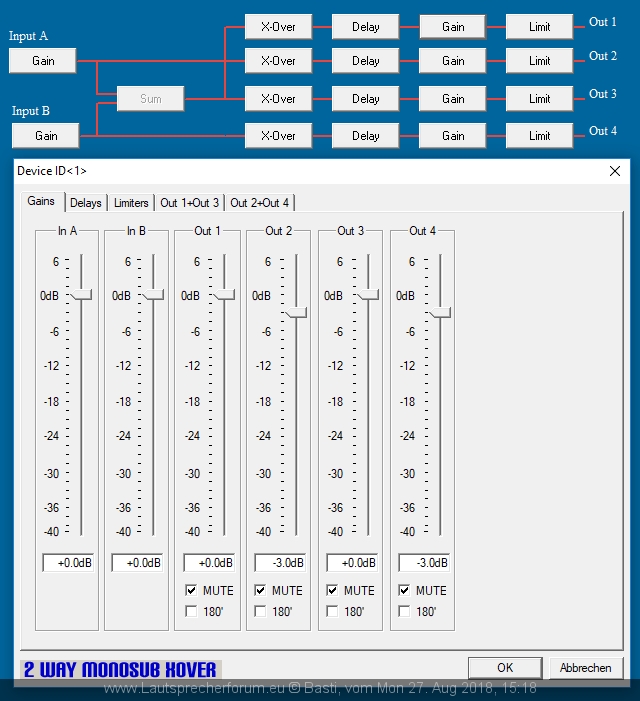Click the Out 2 gain slider handle
640x701 pixels.
[296, 313]
